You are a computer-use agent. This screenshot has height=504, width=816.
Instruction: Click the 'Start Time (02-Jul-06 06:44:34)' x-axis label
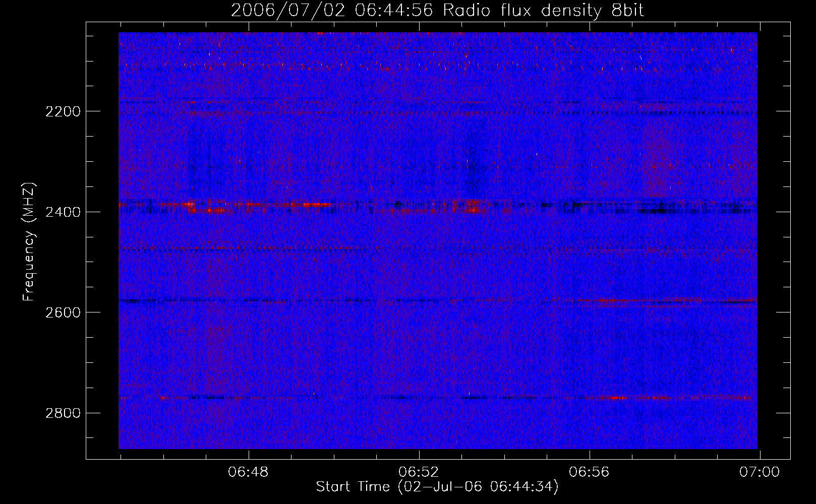pyautogui.click(x=437, y=487)
